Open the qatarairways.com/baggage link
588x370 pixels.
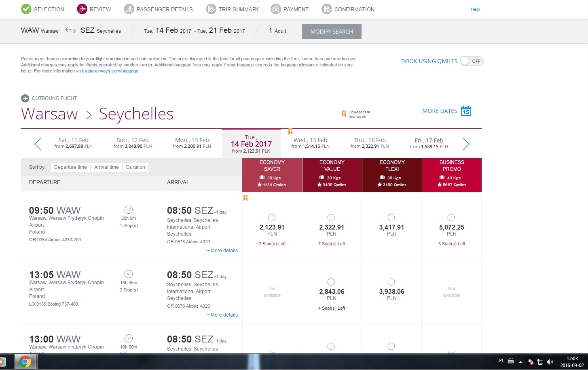(x=112, y=71)
